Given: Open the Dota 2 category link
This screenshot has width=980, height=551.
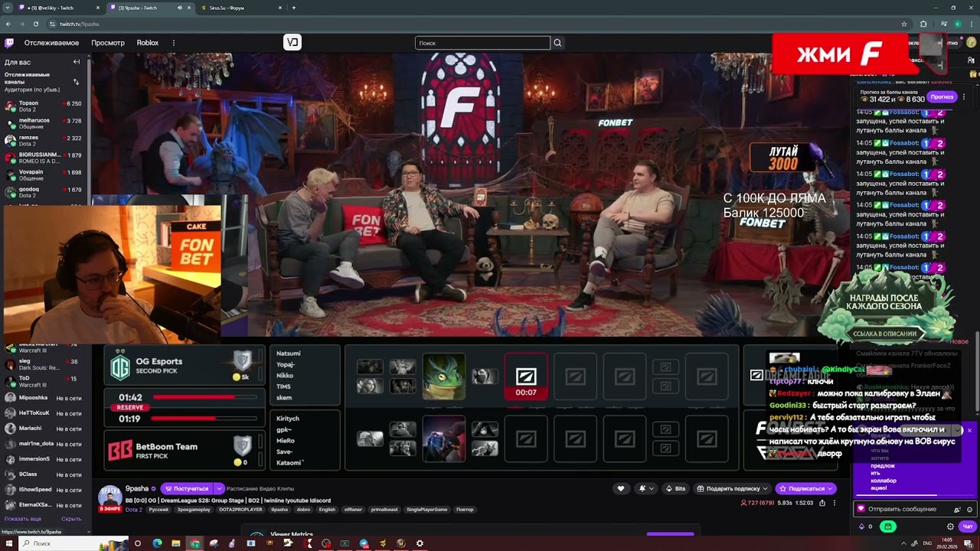Looking at the screenshot, I should (x=134, y=510).
